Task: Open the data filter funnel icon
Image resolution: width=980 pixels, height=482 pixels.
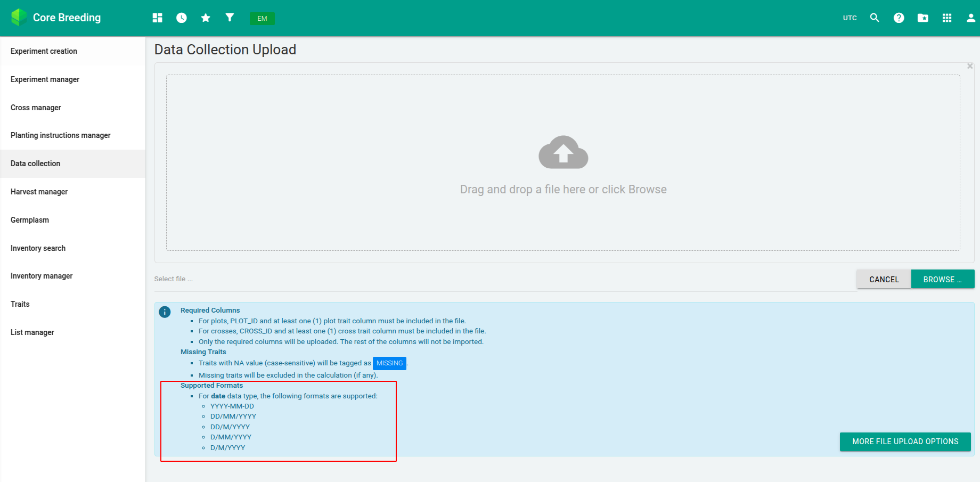Action: (230, 18)
